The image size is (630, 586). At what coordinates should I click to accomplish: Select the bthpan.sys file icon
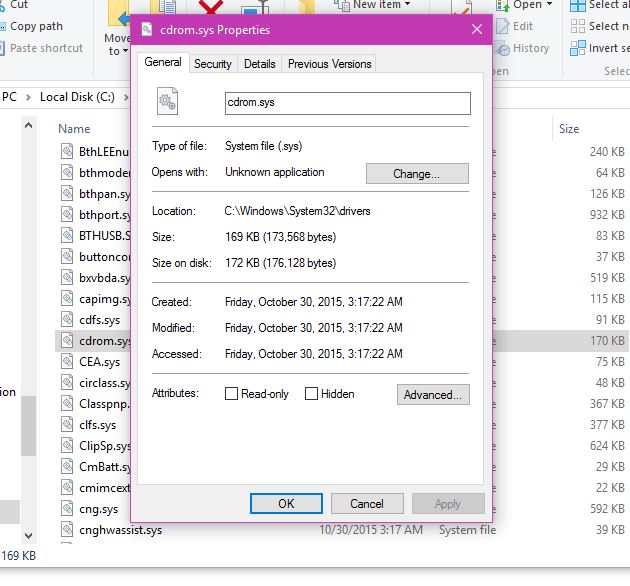click(x=67, y=193)
